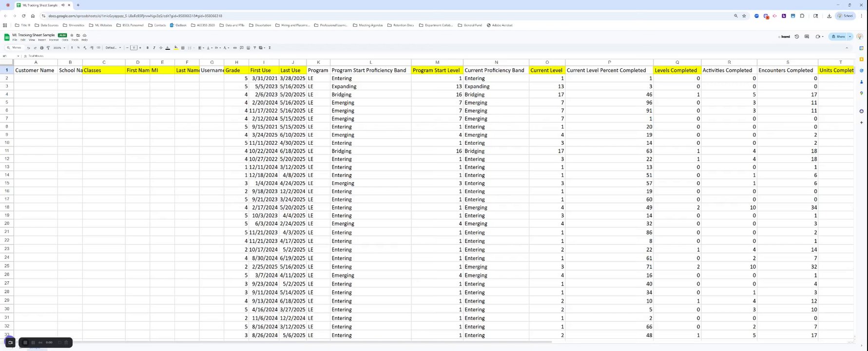The image size is (868, 351).
Task: Open the File menu
Action: 15,40
